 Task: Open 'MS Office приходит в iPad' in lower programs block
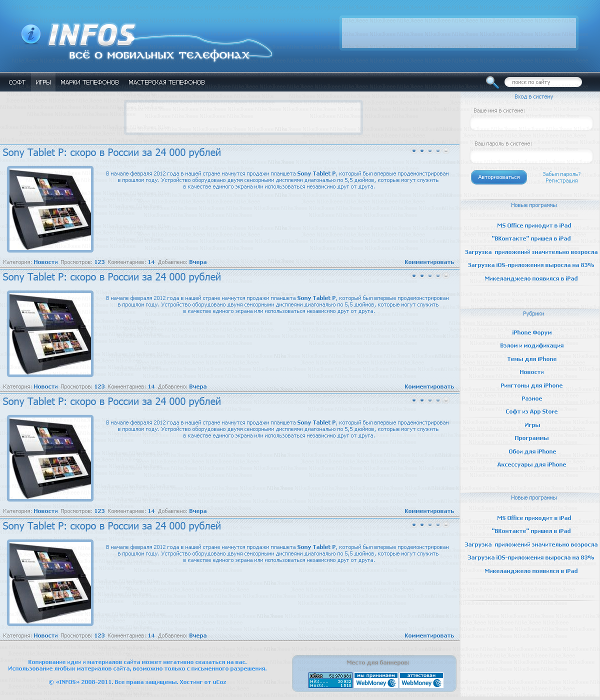click(x=533, y=518)
